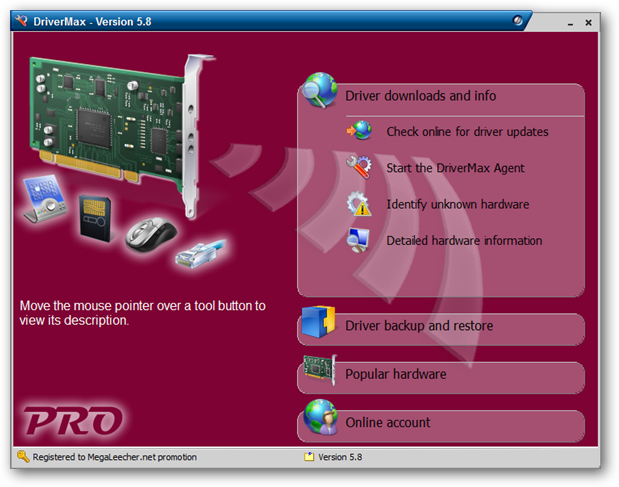619x487 pixels.
Task: Select Identify unknown hardware
Action: pyautogui.click(x=458, y=204)
